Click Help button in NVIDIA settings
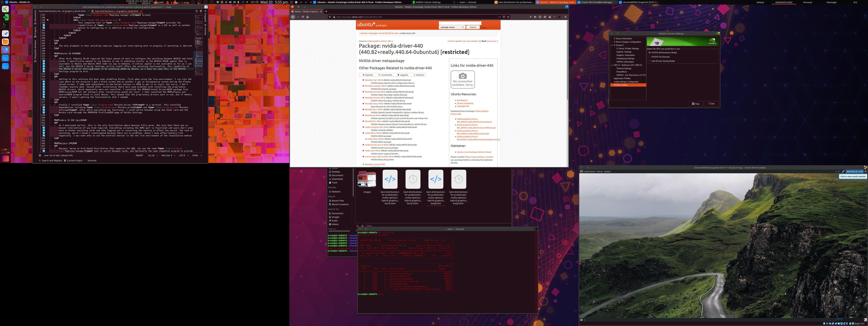The image size is (868, 326). 695,104
